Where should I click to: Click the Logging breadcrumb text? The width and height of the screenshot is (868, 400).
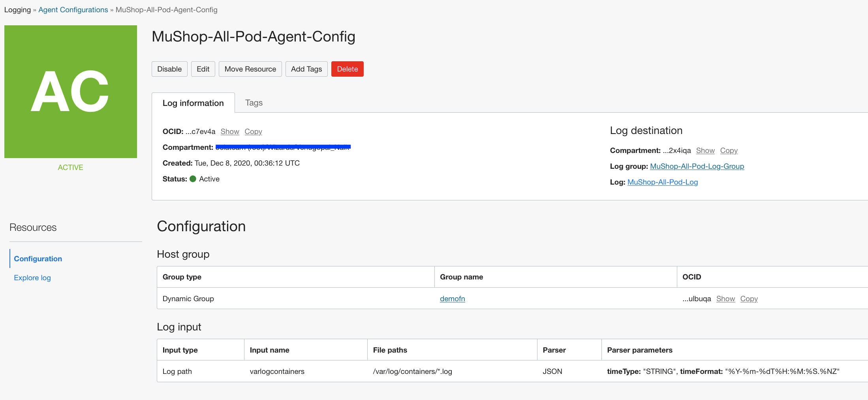tap(17, 10)
